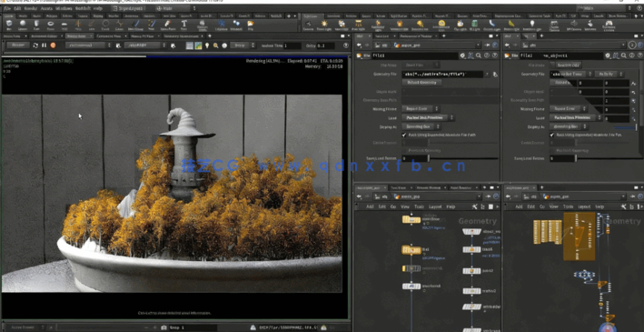Select the Sky Light shelf tool
Image resolution: width=644 pixels, height=332 pixels.
click(x=461, y=25)
